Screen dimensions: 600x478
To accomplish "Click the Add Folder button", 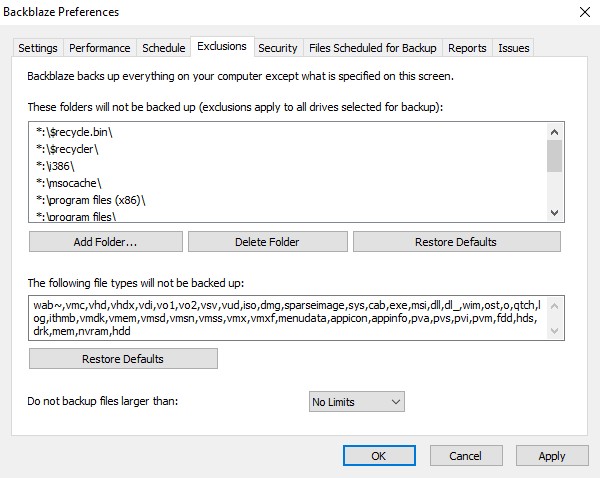I will tap(106, 242).
